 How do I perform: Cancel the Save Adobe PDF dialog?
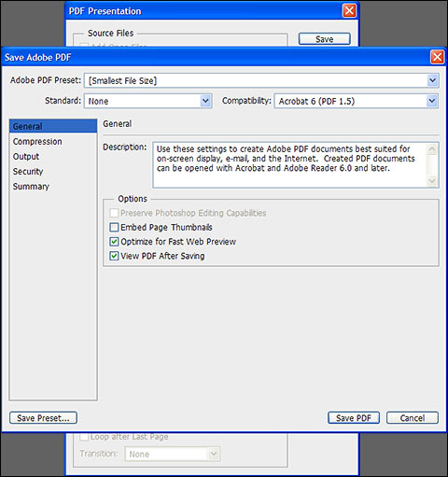click(413, 418)
